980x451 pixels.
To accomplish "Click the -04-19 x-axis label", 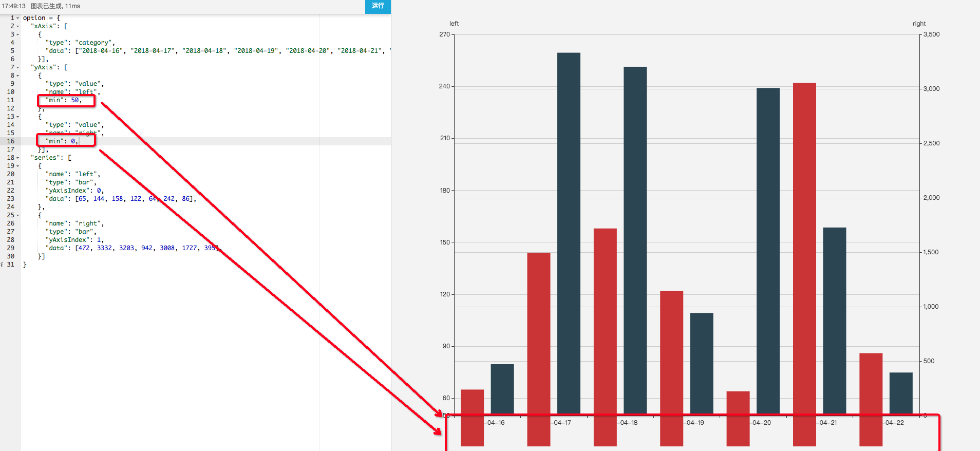I will [694, 423].
